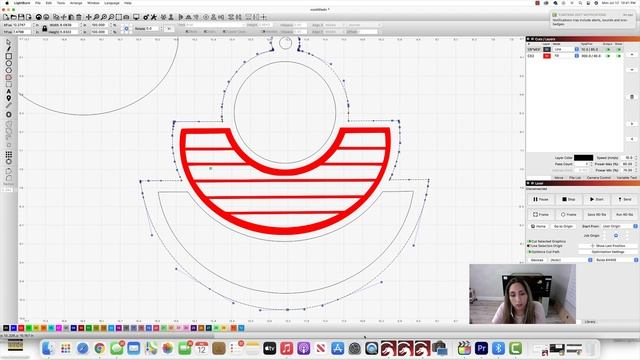Click the Zoom to Page icon
The image size is (640, 360).
click(x=96, y=17)
